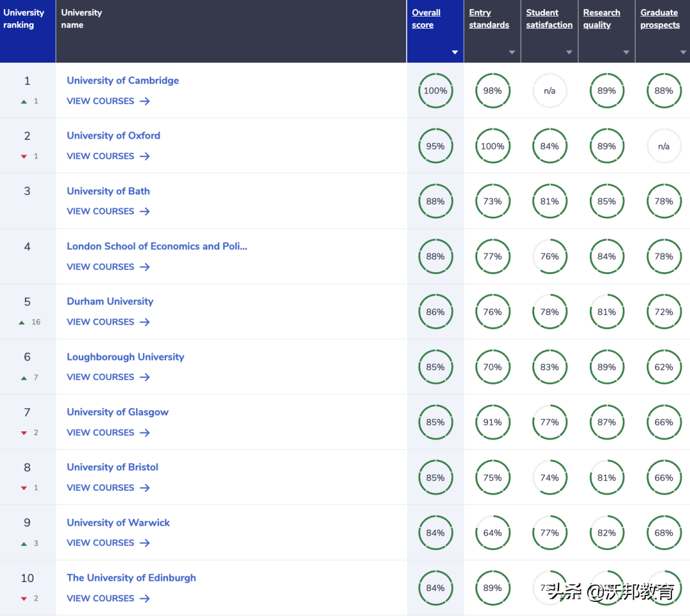View courses for Loughborough University
The image size is (690, 616).
pyautogui.click(x=108, y=377)
